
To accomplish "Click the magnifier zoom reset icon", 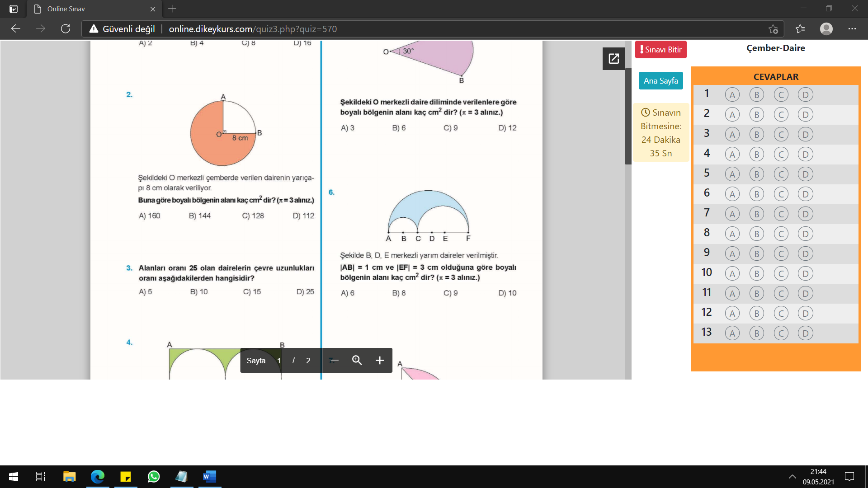I will pyautogui.click(x=357, y=360).
